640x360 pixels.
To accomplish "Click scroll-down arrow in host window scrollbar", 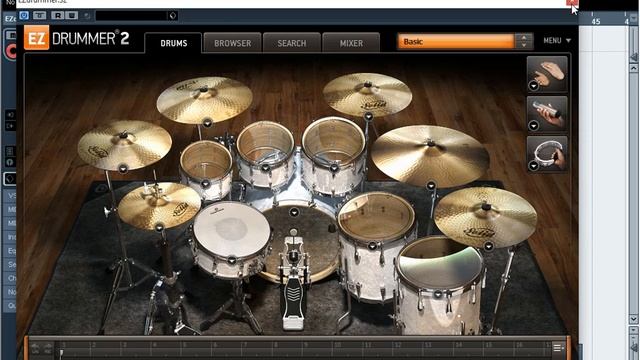I will click(633, 319).
